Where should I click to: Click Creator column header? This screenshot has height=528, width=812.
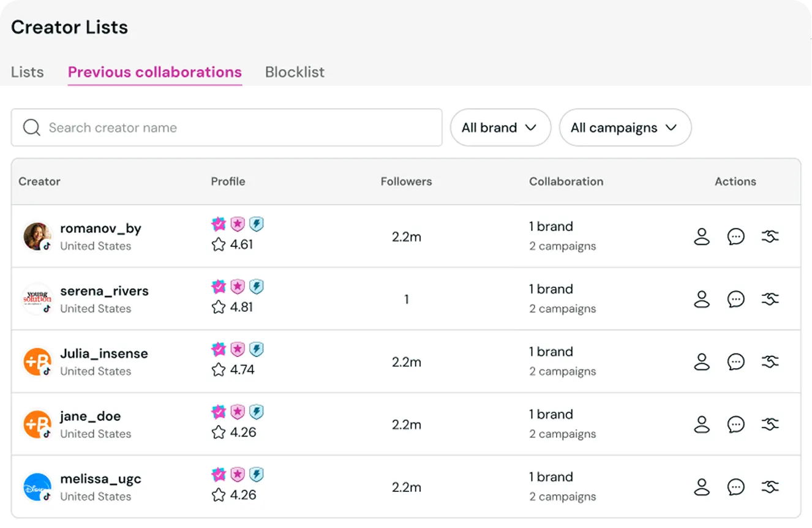pos(39,181)
